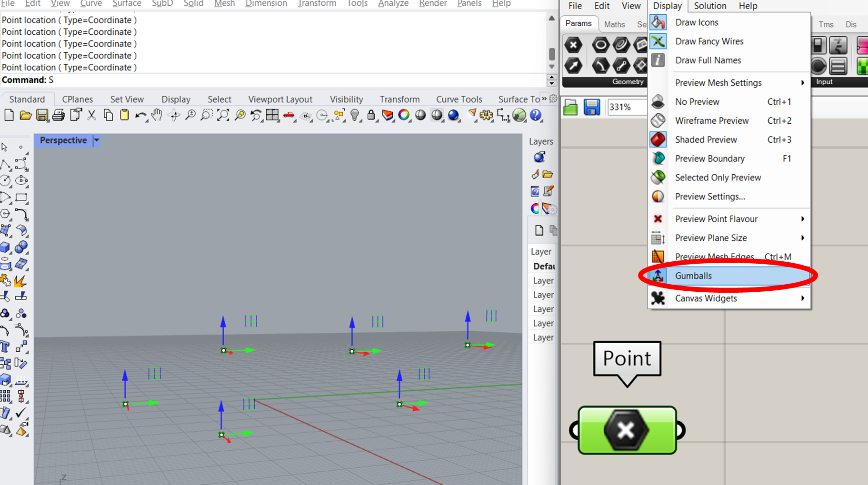This screenshot has width=868, height=485.
Task: Click the Undo arrow icon
Action: (140, 115)
